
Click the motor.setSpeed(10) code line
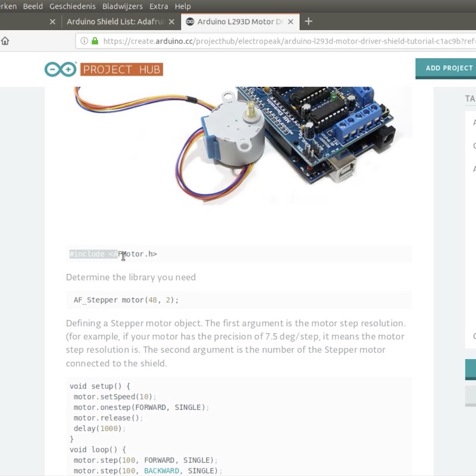point(115,397)
